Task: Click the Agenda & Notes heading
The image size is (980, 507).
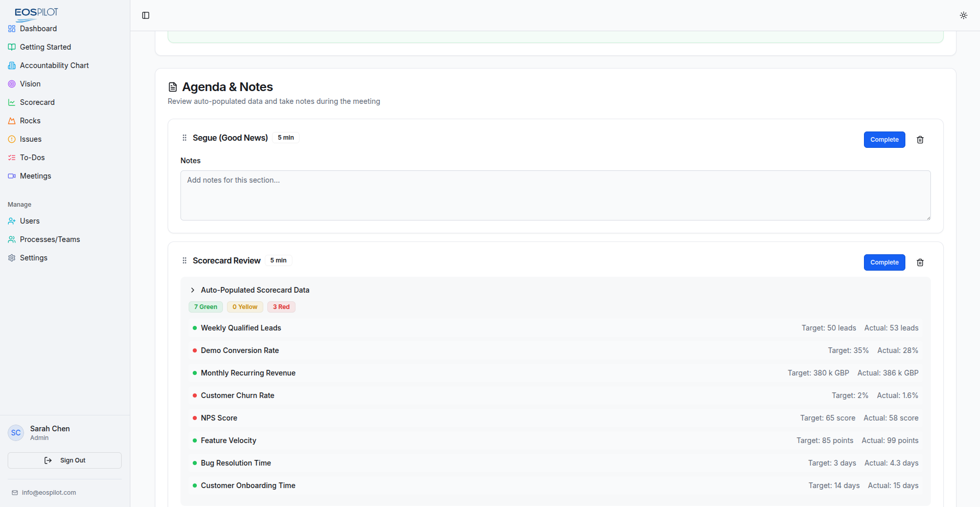Action: pos(227,87)
